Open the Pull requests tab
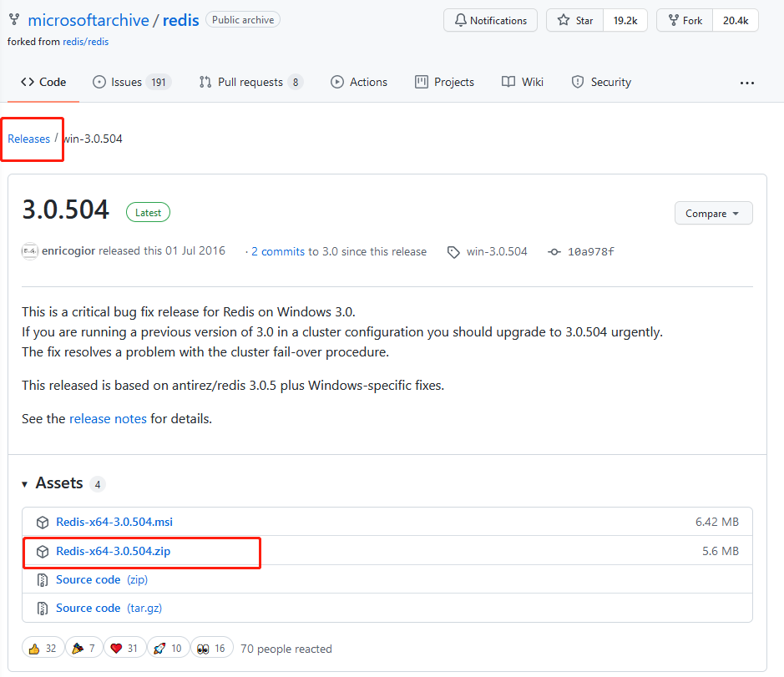Screen dimensions: 784x677 251,82
